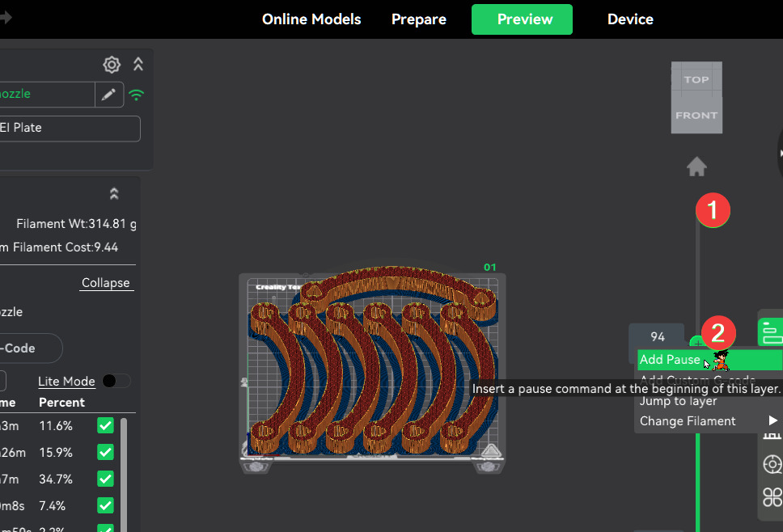This screenshot has width=783, height=532.
Task: Open the PEI Plate dropdown
Action: [69, 128]
